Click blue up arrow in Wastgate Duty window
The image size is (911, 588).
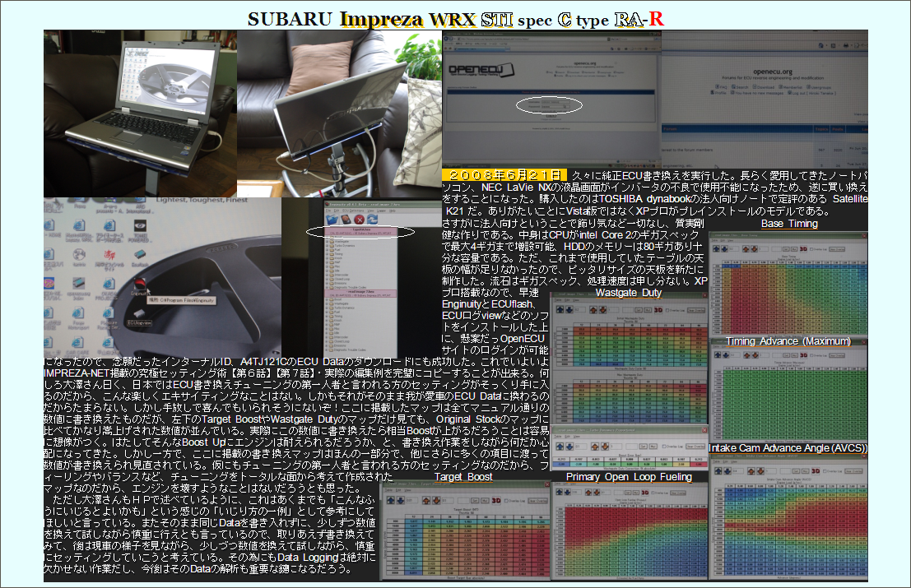(561, 310)
